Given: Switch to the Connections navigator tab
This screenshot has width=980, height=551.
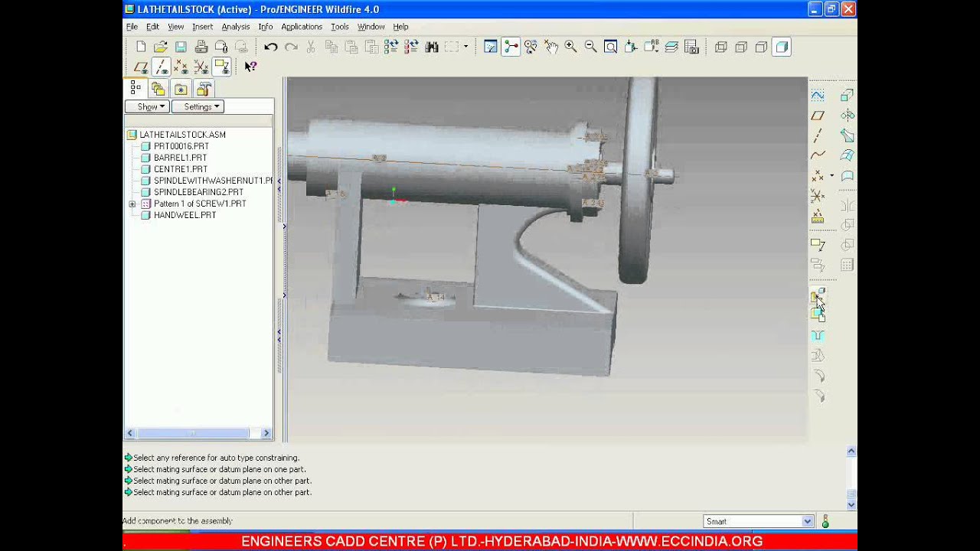Looking at the screenshot, I should click(204, 89).
